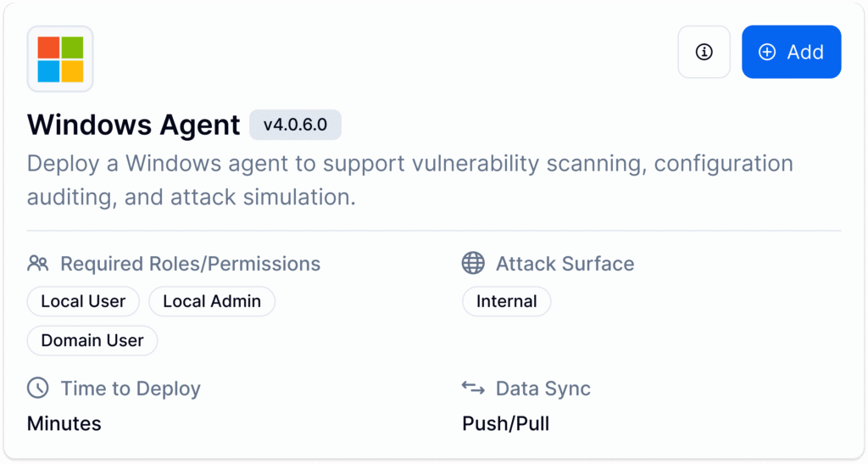
Task: Click the Data Sync label
Action: pyautogui.click(x=542, y=389)
